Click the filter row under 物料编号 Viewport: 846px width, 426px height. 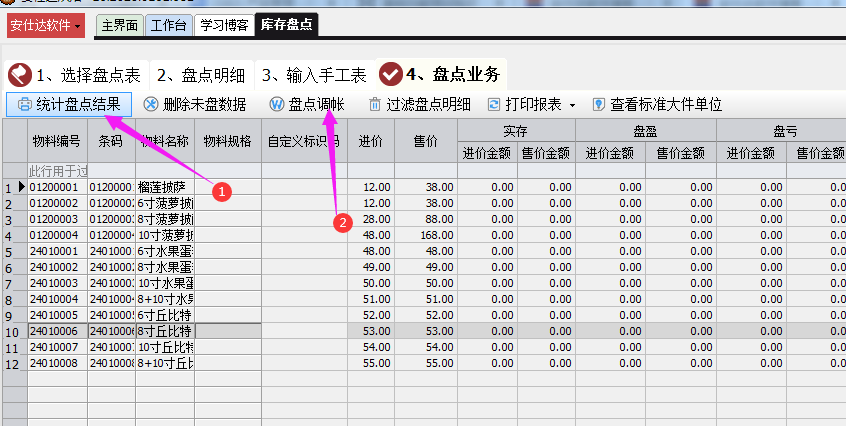57,171
